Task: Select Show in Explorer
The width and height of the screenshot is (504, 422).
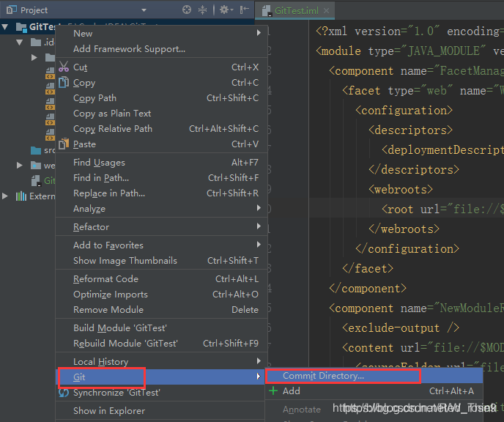Action: pos(161,411)
